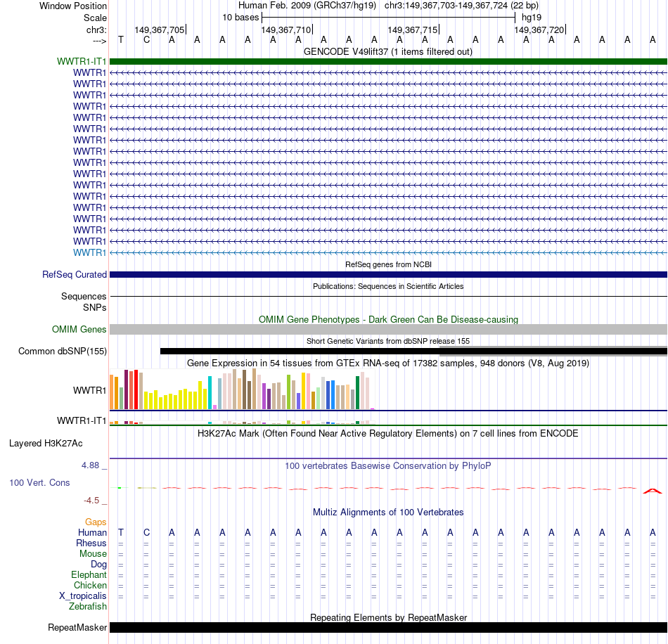
Task: Click the hg19 text next to scale bar
Action: tap(532, 18)
